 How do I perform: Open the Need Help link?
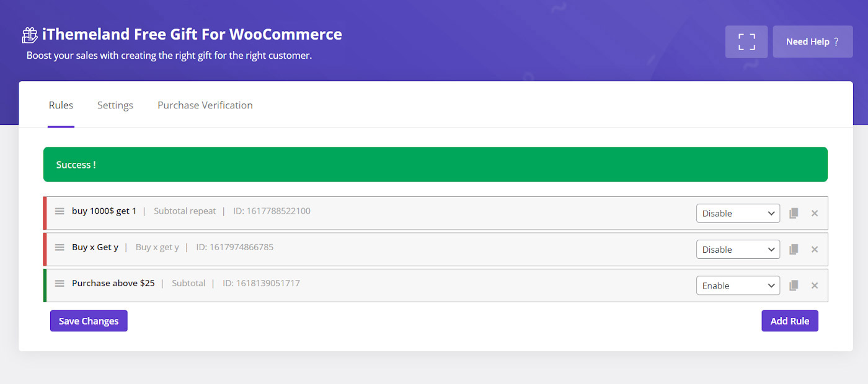click(x=812, y=41)
